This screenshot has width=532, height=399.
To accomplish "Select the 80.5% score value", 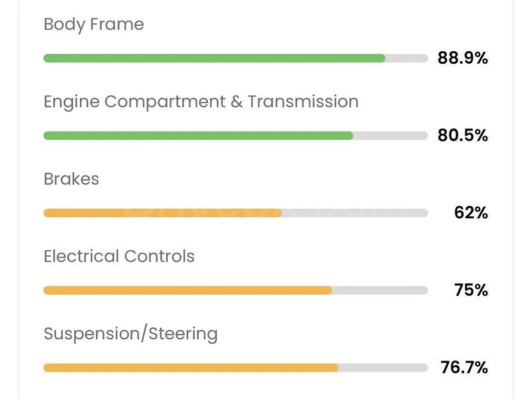I will point(463,136).
